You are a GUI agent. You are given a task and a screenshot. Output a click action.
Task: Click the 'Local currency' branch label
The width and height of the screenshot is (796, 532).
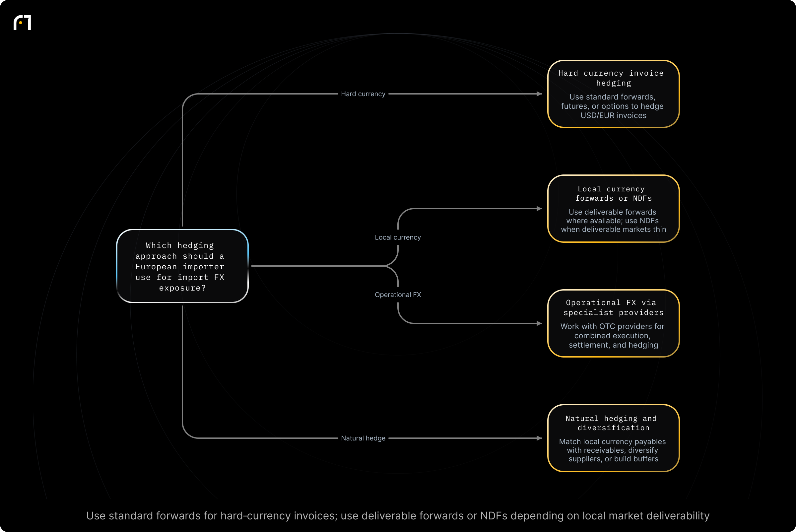tap(398, 237)
